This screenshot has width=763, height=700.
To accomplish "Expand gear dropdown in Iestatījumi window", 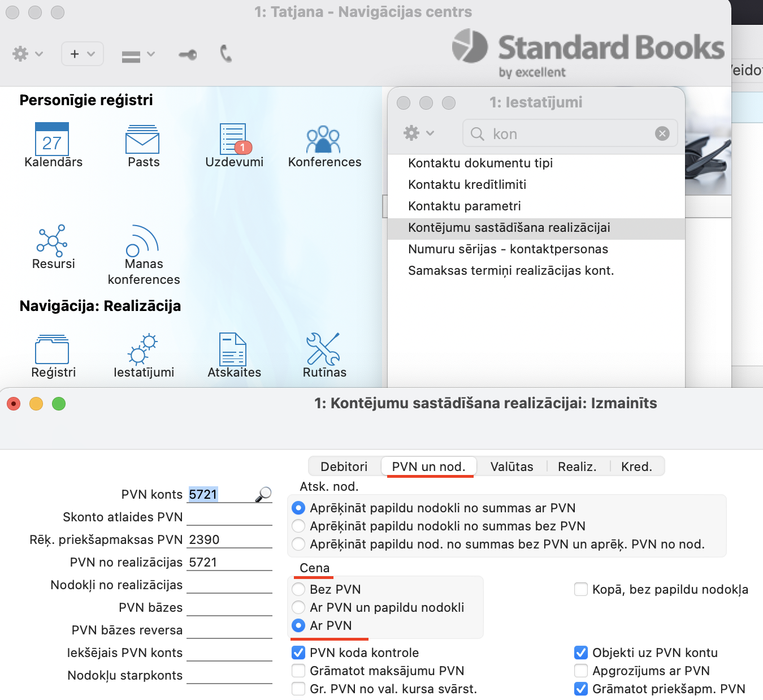I will click(x=418, y=133).
